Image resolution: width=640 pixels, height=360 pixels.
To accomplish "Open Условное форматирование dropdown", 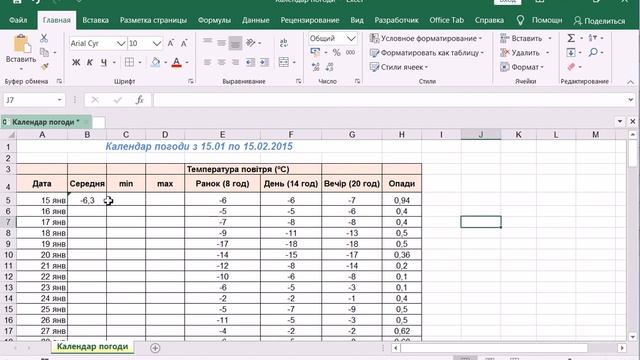I will point(426,38).
